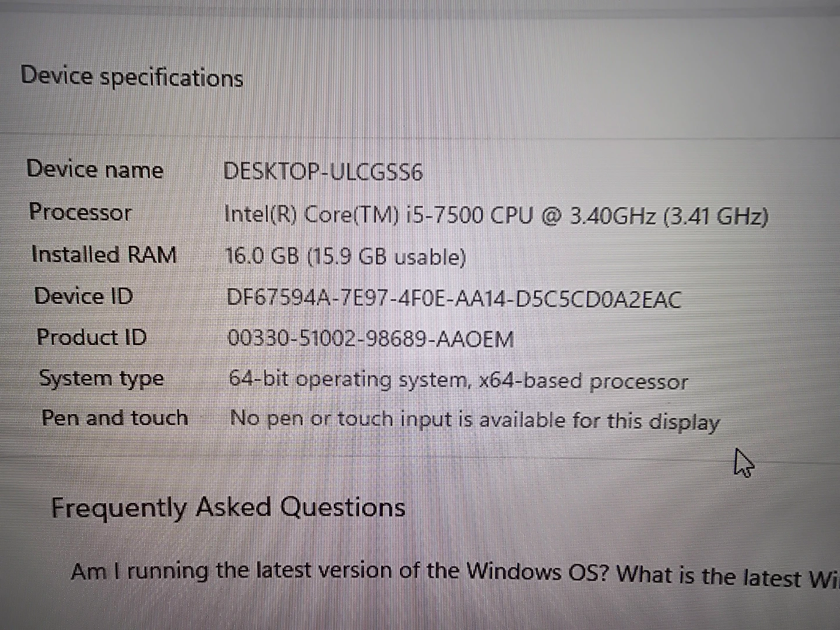Click the System type label
The image size is (840, 630).
point(101,379)
